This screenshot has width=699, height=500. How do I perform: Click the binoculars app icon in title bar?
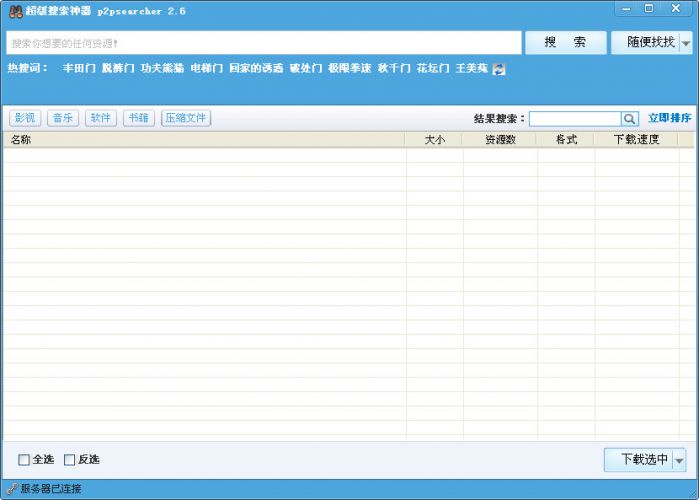tap(16, 11)
